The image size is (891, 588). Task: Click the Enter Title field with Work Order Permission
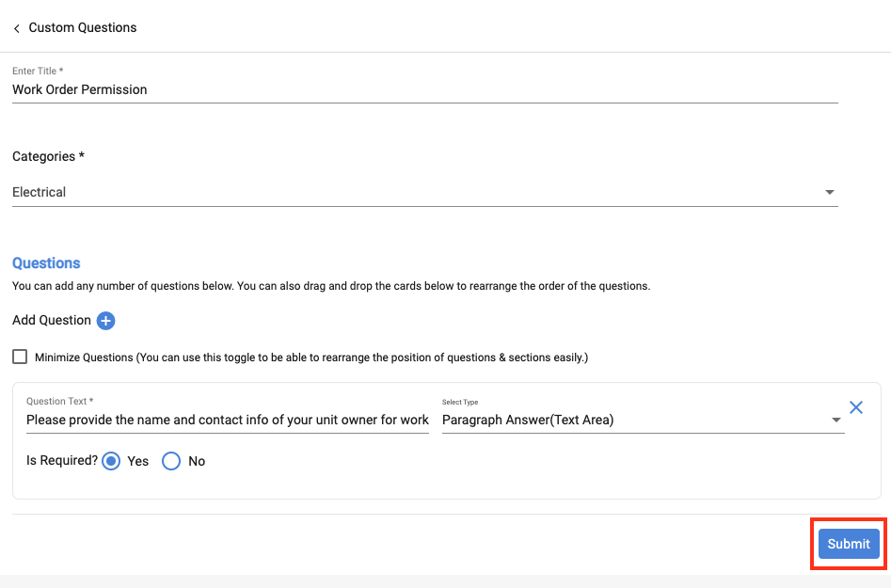(x=423, y=89)
